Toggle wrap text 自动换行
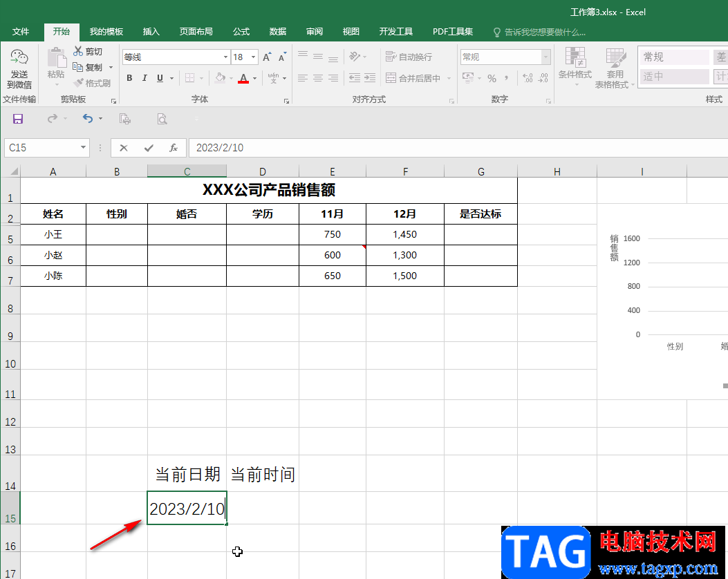 point(409,57)
